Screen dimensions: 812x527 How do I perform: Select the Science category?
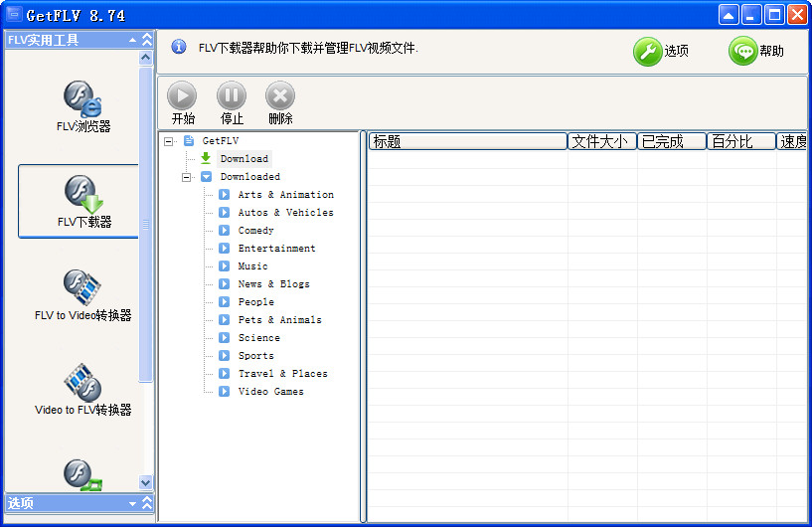pos(259,337)
